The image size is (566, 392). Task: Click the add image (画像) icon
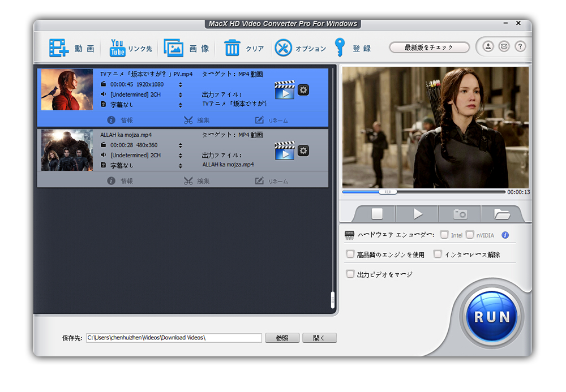click(x=174, y=48)
